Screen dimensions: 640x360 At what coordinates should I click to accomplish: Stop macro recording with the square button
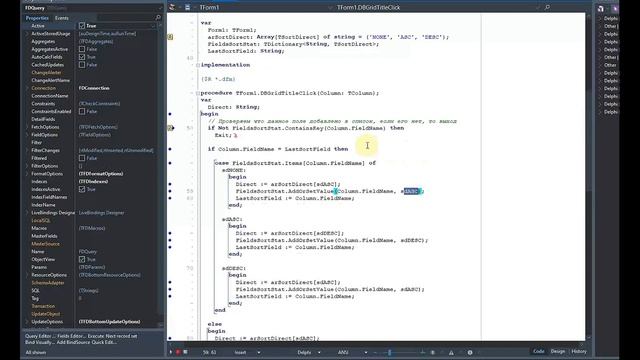point(185,352)
